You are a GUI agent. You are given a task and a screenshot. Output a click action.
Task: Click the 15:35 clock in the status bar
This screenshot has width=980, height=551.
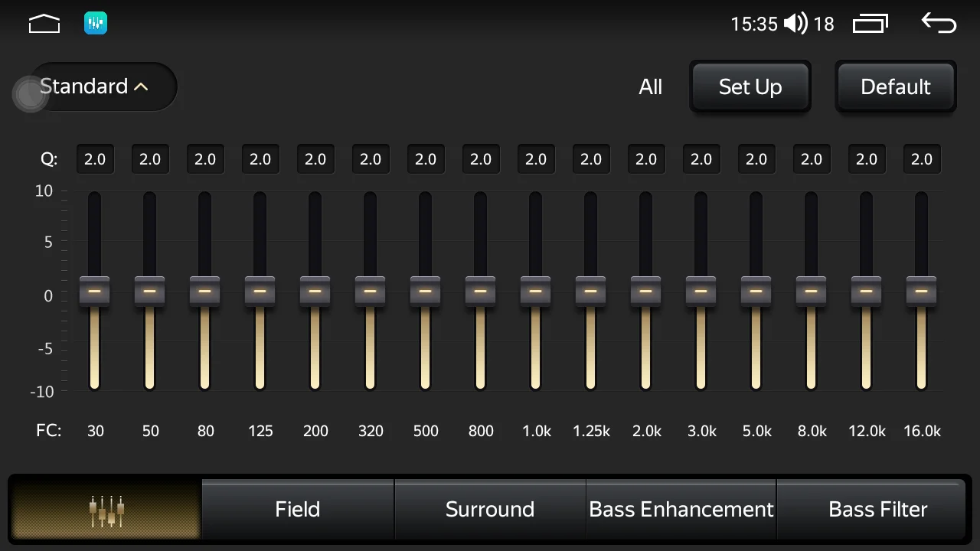[754, 24]
